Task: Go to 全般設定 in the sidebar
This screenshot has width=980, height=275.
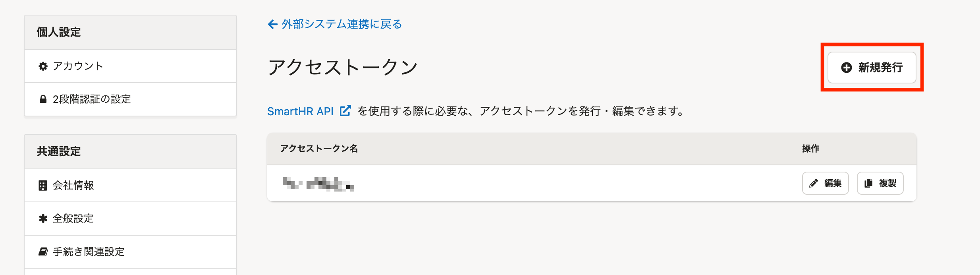Action: pos(73,219)
